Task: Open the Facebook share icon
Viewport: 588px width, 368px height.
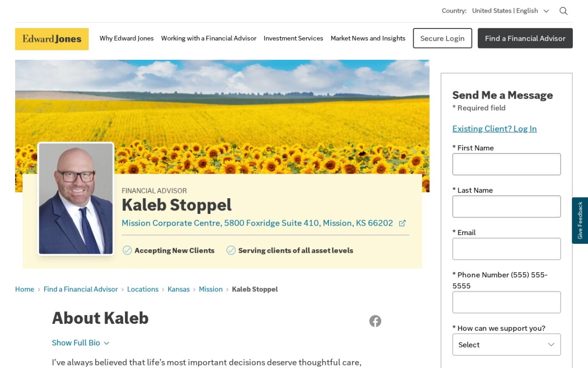Action: (x=375, y=321)
